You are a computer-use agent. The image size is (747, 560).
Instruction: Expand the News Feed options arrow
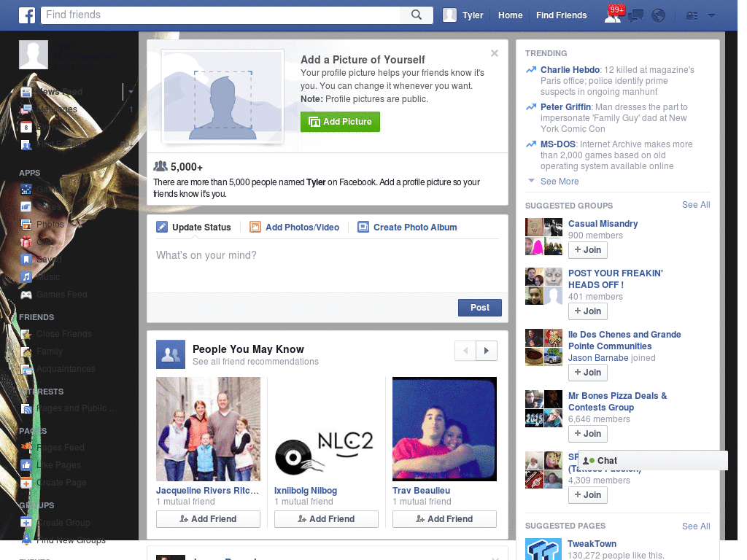[x=131, y=91]
